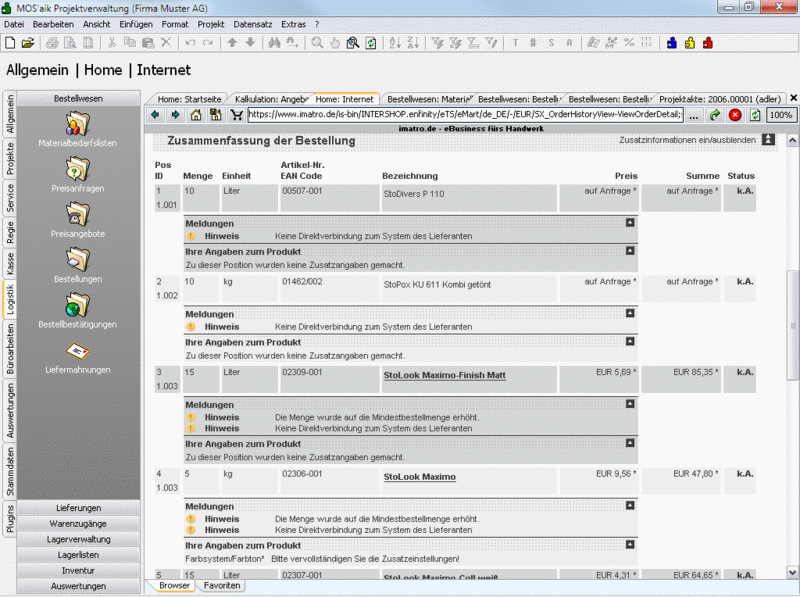Click the 100% zoom button

[x=781, y=115]
